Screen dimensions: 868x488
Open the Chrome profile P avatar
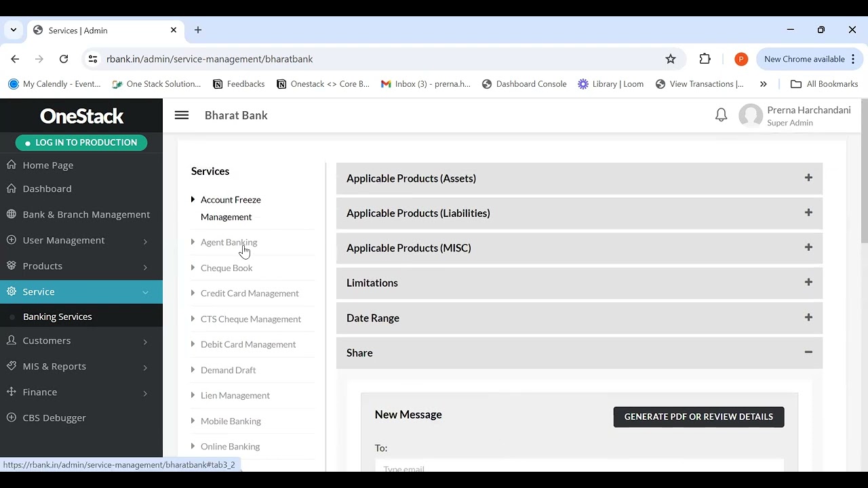(x=741, y=59)
